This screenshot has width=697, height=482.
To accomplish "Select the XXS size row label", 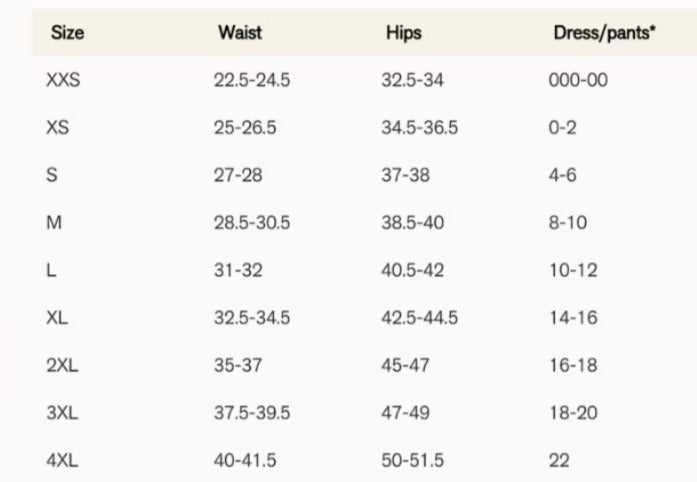I will pyautogui.click(x=63, y=80).
